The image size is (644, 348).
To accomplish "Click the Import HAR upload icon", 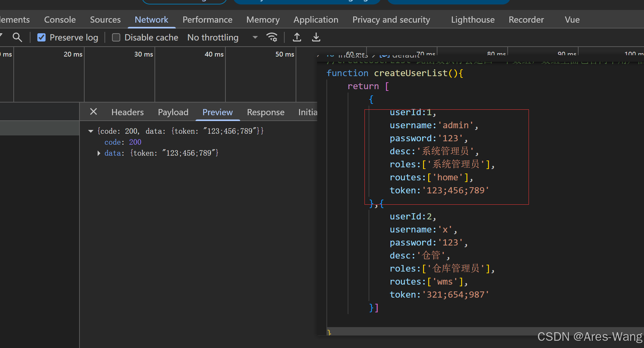I will pos(297,37).
